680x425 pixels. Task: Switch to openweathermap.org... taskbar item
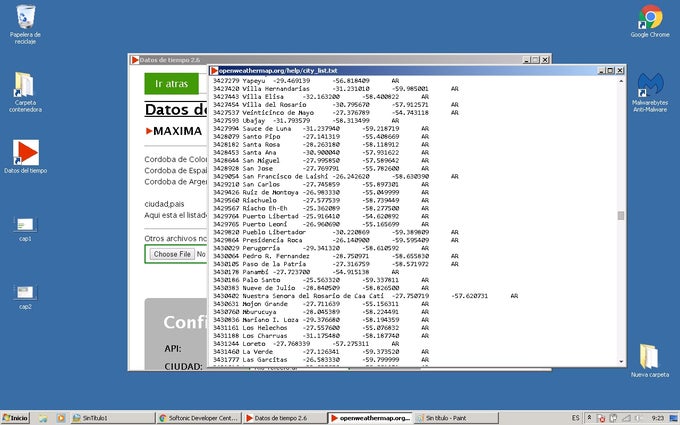[370, 418]
